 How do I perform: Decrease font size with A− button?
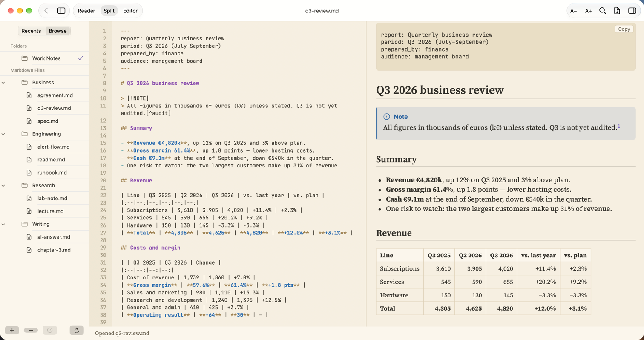point(574,11)
